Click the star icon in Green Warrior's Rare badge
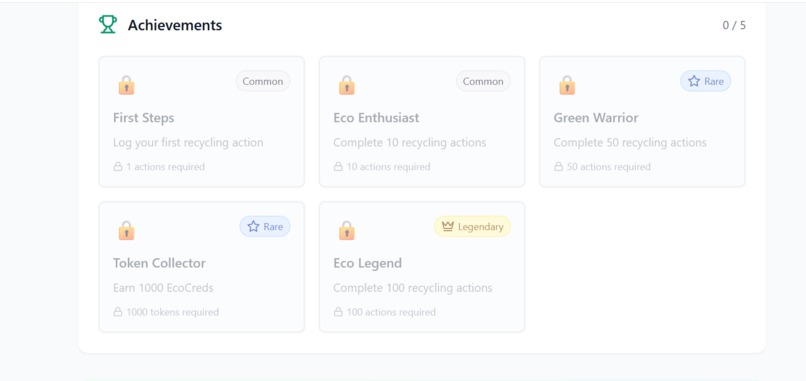 694,81
